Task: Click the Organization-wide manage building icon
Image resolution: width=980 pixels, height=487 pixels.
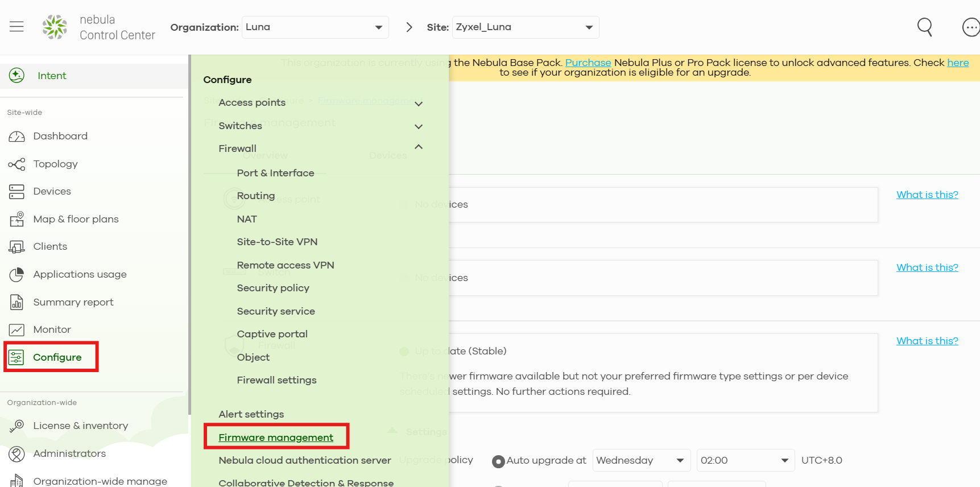Action: point(16,481)
